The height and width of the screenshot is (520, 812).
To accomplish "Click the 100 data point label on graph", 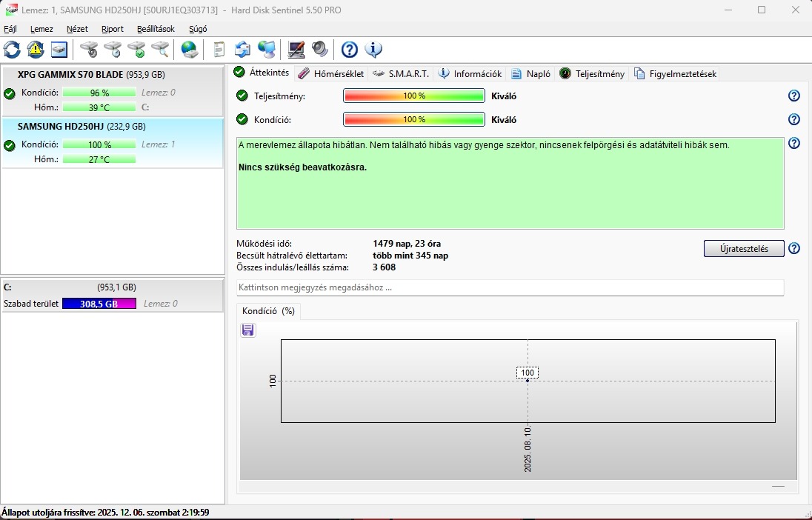I will [528, 373].
